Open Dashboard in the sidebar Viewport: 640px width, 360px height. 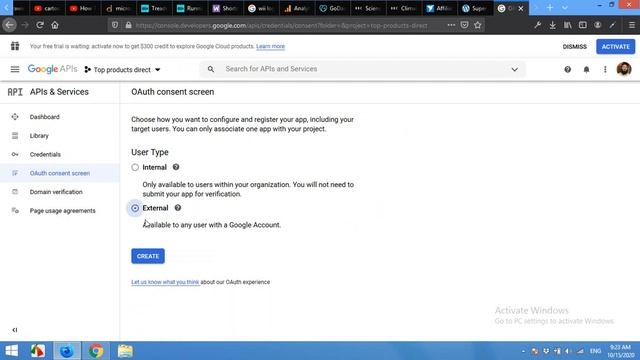44,117
